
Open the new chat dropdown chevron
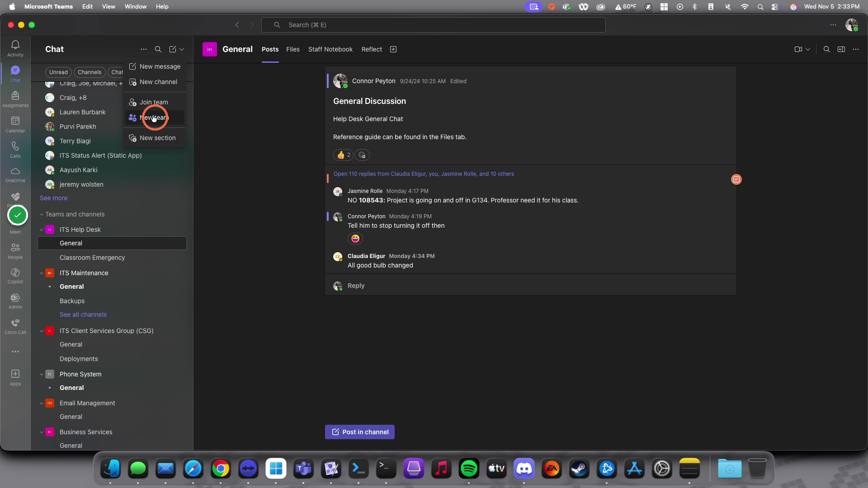point(182,49)
